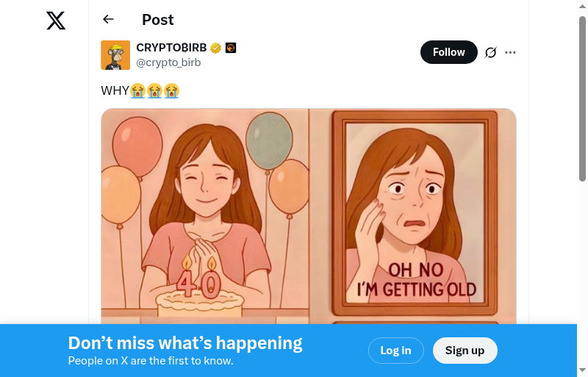Viewport: 588px width, 377px height.
Task: Go back using the arrow icon
Action: click(x=109, y=20)
